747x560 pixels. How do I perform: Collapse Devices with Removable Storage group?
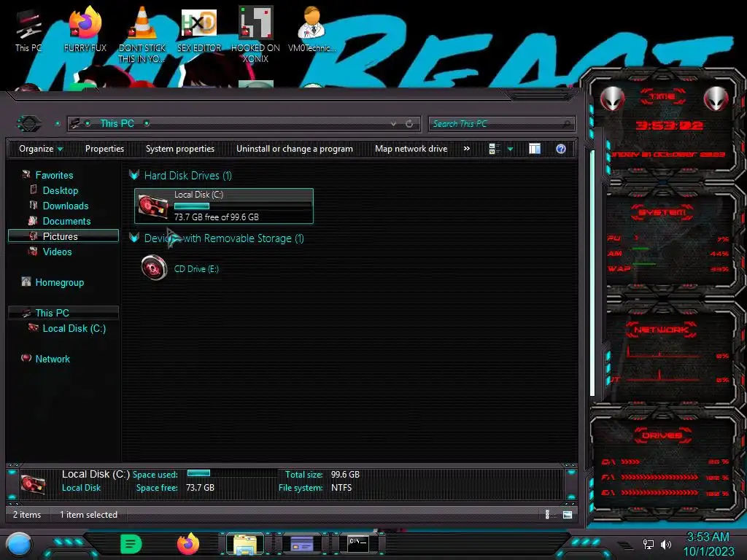(134, 238)
